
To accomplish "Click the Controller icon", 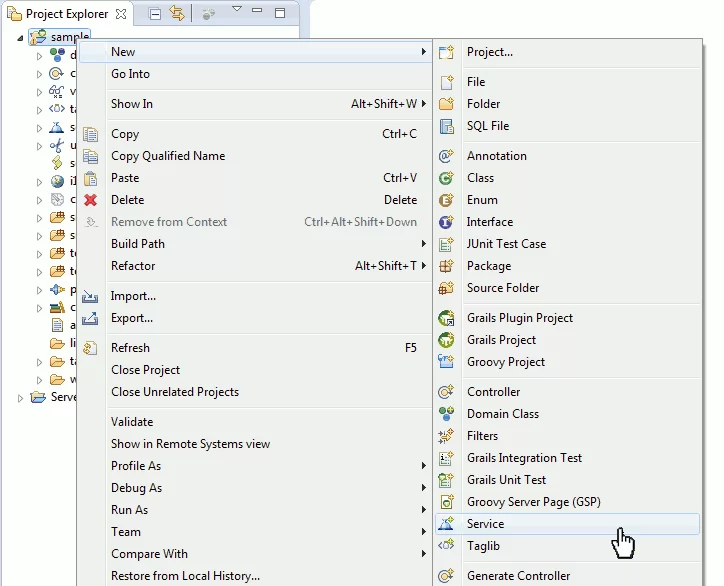I will pos(446,392).
